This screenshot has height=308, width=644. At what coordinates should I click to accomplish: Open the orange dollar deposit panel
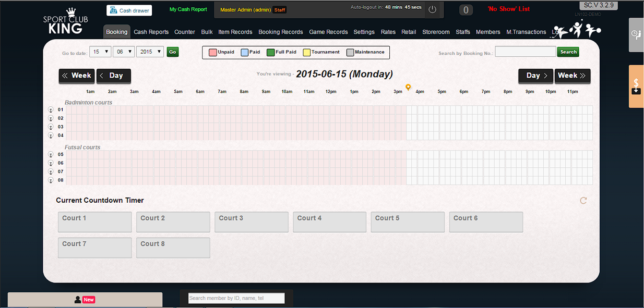click(636, 87)
